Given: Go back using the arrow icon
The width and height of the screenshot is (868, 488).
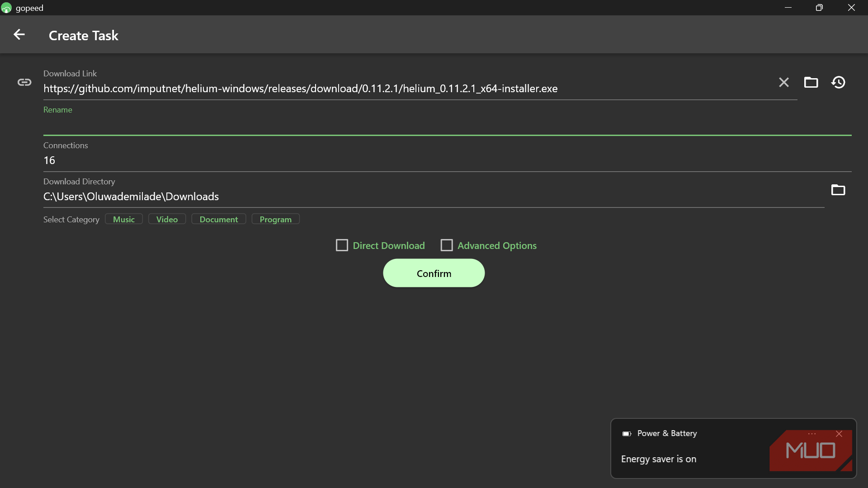Looking at the screenshot, I should [19, 35].
